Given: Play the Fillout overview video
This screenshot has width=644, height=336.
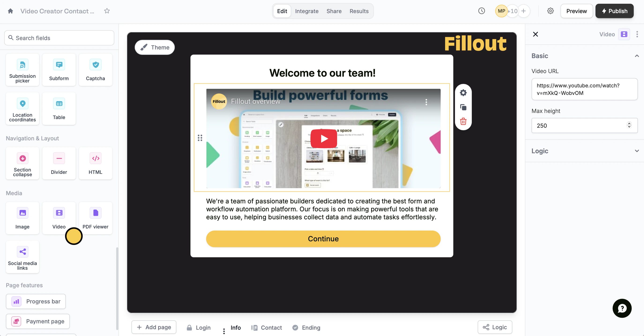Looking at the screenshot, I should [x=324, y=138].
